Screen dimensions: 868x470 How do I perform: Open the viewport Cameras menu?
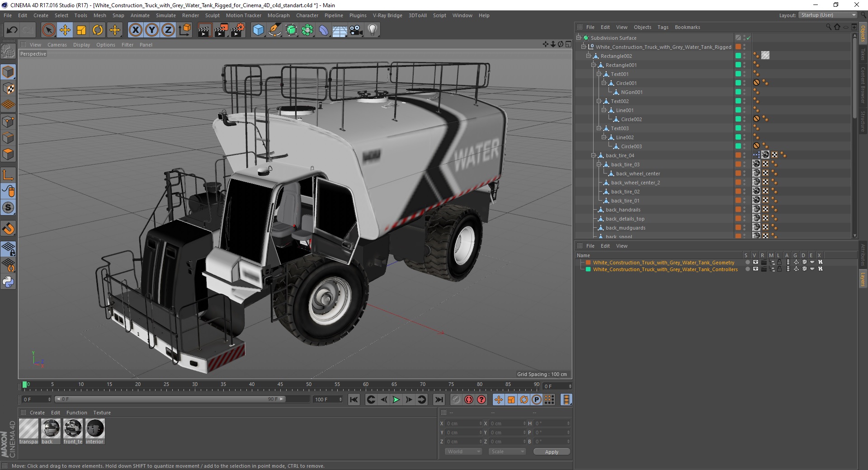pos(57,45)
